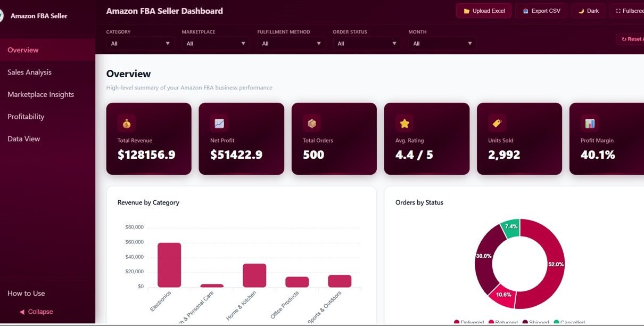Viewport: 644px width, 326px height.
Task: Click the Upload Excel button
Action: click(483, 11)
